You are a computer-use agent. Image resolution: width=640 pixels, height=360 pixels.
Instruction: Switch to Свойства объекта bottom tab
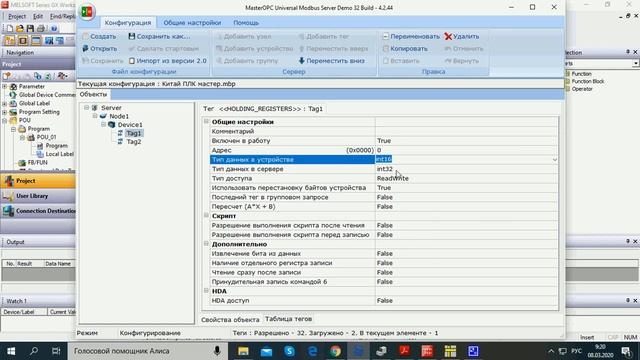pyautogui.click(x=230, y=320)
